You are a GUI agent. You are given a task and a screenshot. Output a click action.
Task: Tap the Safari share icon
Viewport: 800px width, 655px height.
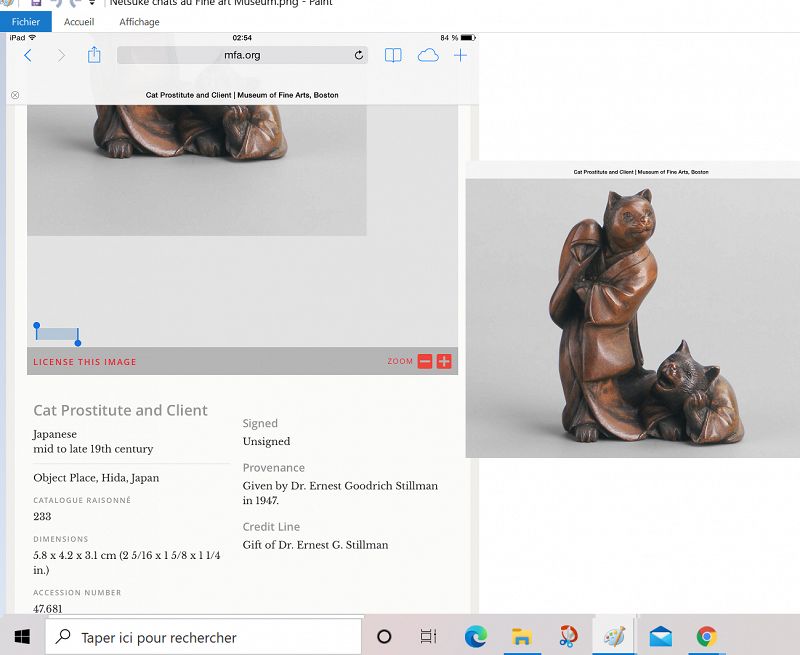(x=94, y=54)
